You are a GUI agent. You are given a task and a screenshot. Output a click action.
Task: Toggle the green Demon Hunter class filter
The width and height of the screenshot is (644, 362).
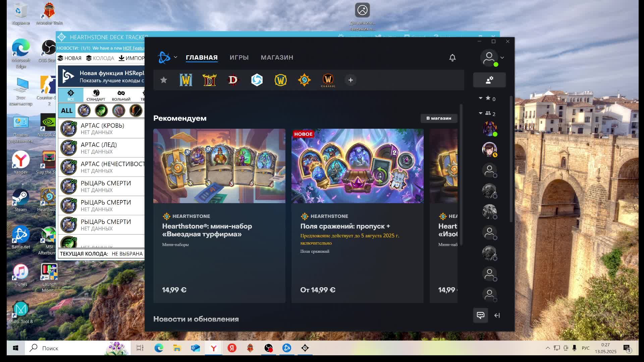[x=101, y=111]
